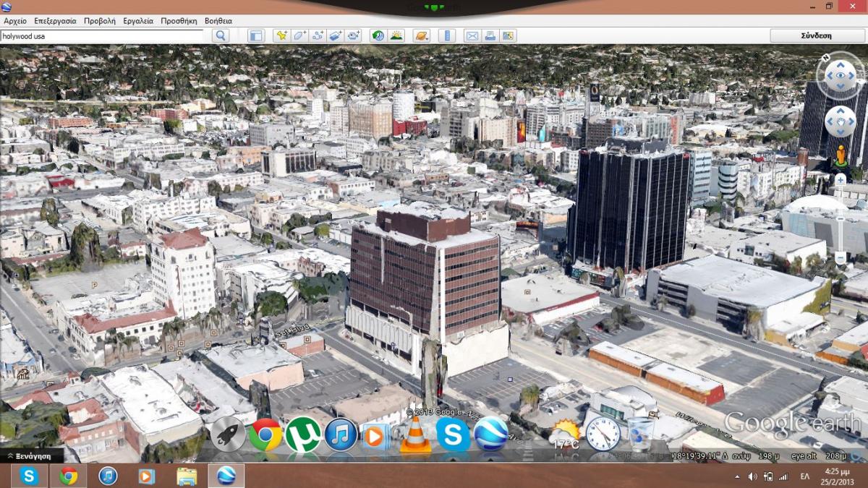
Task: Open the Recycle Bin in the dock
Action: pos(640,435)
